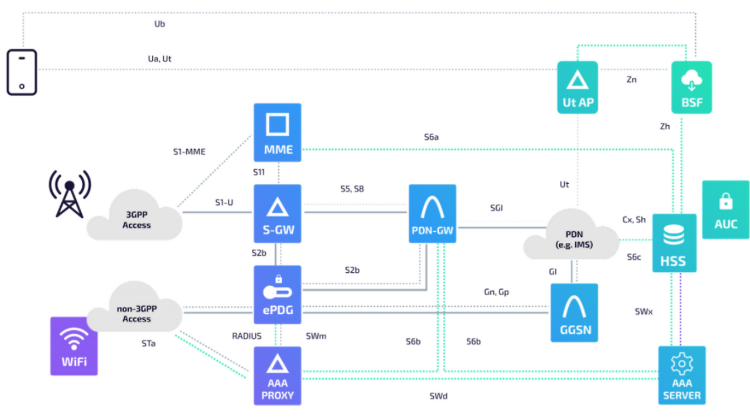
Task: Click the mobile phone device icon
Action: tap(22, 72)
